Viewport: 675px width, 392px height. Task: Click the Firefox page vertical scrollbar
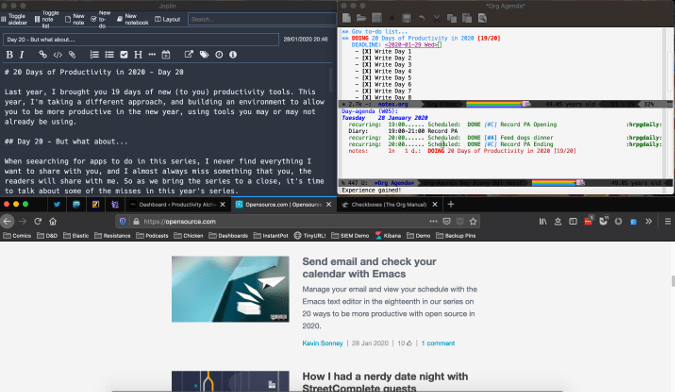pos(673,281)
